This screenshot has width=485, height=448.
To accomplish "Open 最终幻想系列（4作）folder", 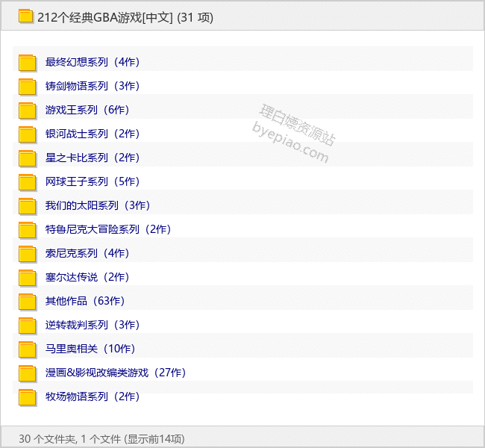I will coord(93,62).
